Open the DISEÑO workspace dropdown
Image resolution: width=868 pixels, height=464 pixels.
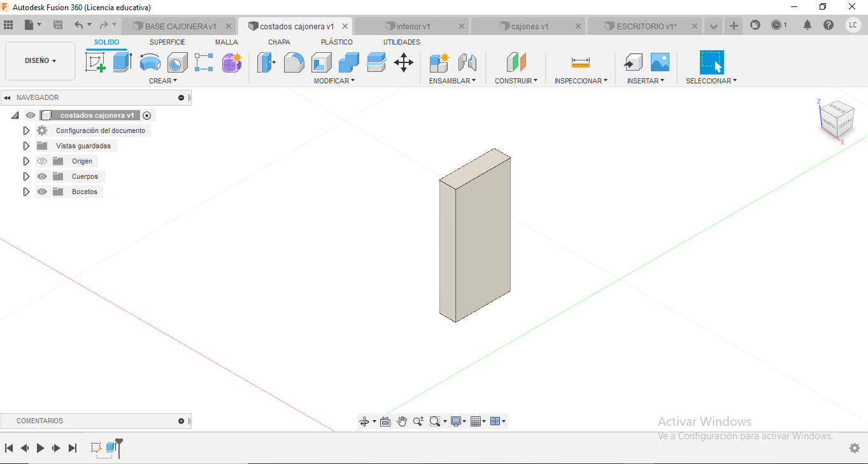(40, 61)
